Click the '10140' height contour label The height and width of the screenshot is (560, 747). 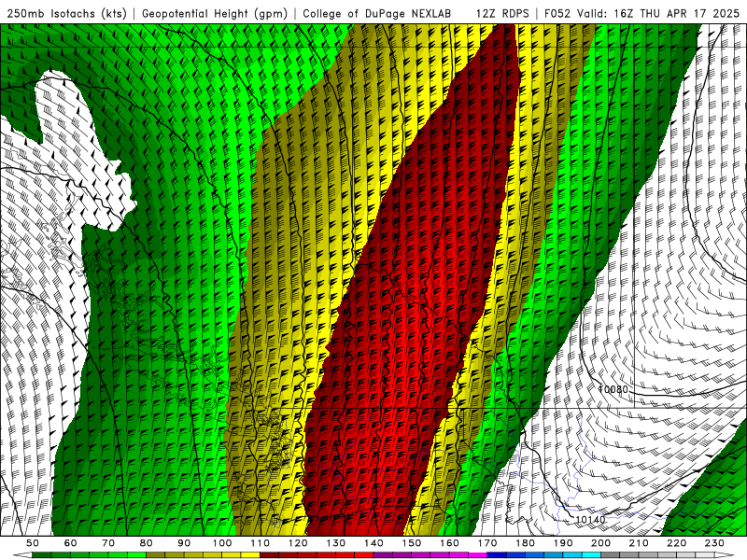591,520
